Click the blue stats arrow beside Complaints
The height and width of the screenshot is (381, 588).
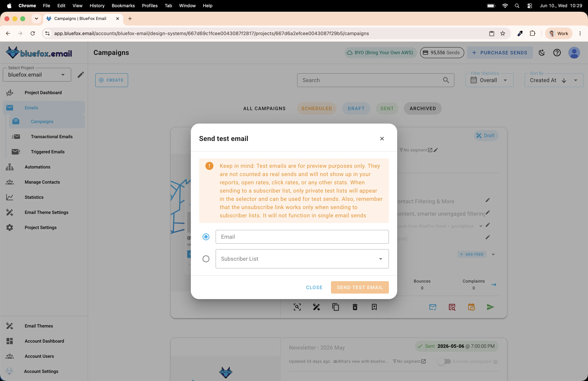pyautogui.click(x=494, y=285)
